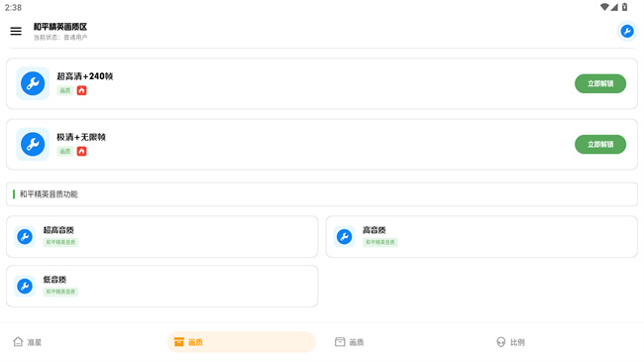Tap the 极清+无限帧 title text
The height and width of the screenshot is (362, 644).
[81, 137]
